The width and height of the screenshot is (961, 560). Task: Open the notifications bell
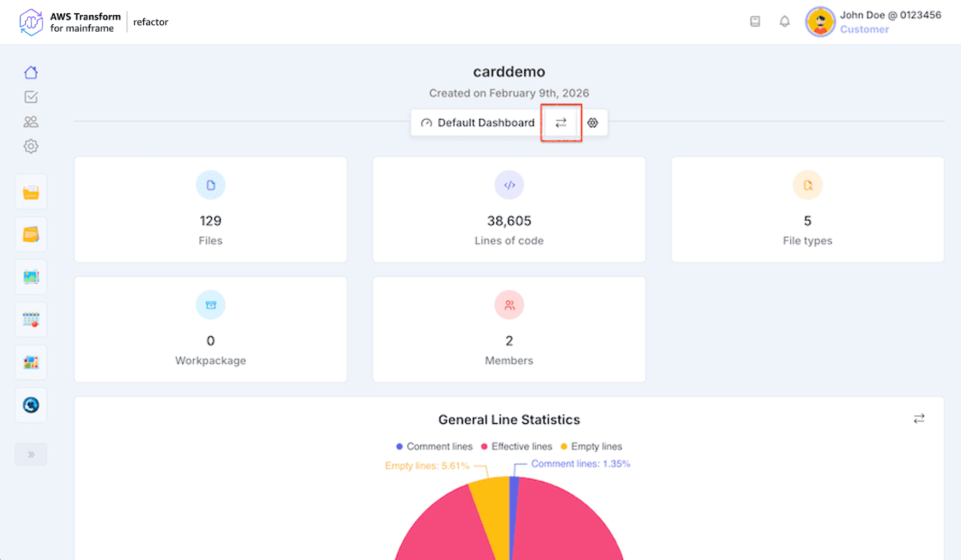point(784,22)
